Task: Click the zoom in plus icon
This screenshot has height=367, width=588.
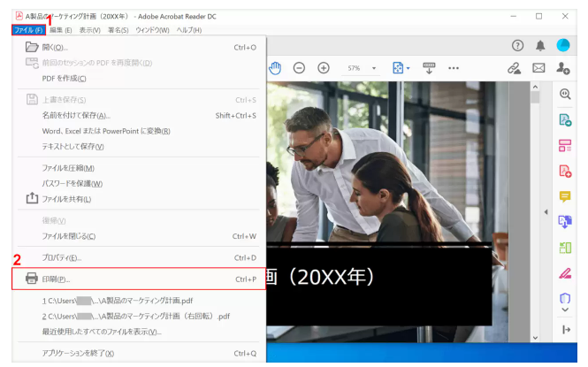Action: tap(324, 68)
